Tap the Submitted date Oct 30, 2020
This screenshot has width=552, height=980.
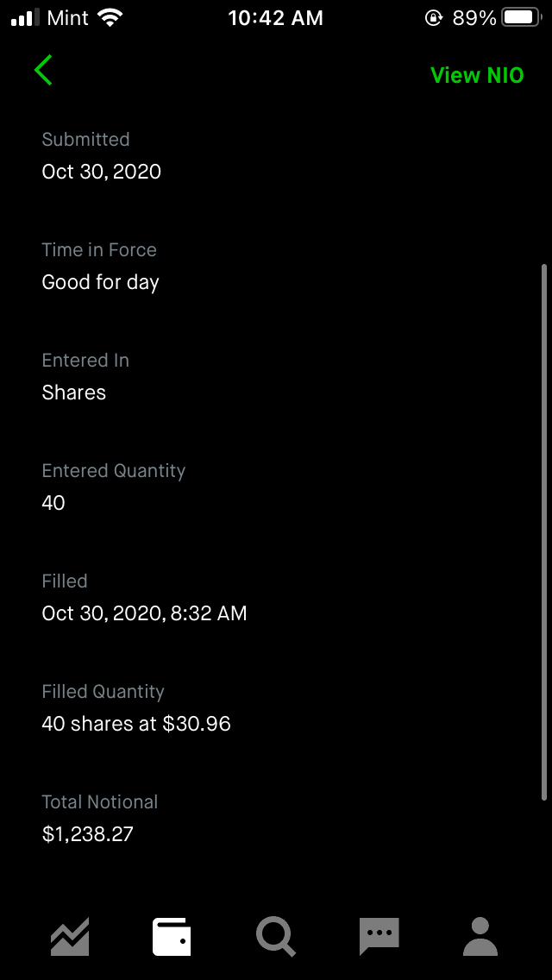[102, 172]
